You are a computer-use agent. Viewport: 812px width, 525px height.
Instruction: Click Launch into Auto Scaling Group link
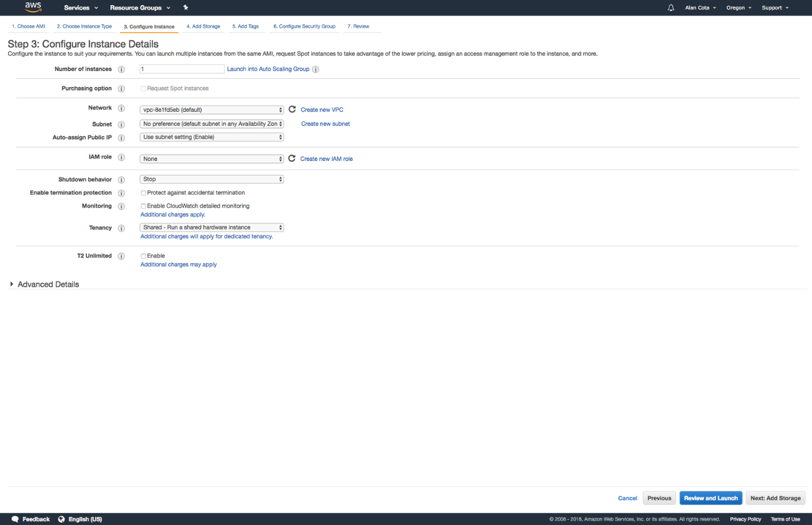coord(268,69)
